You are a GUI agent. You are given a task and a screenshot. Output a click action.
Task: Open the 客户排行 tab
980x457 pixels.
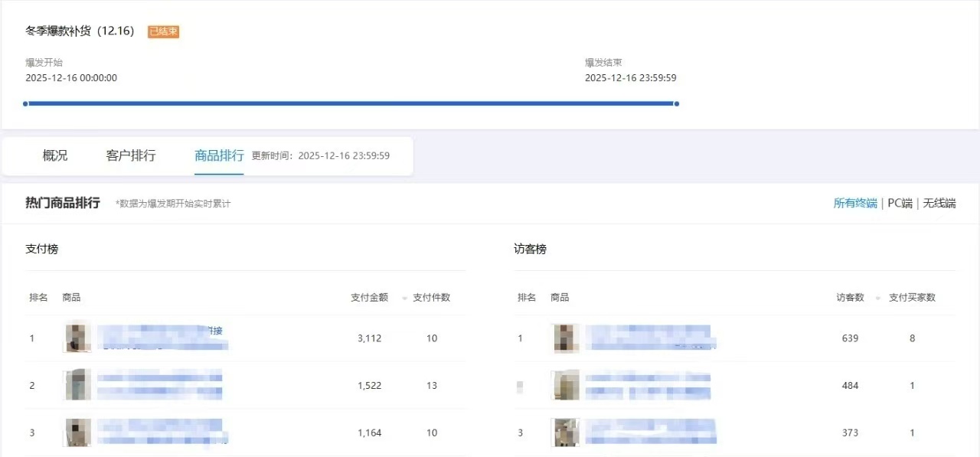coord(131,155)
